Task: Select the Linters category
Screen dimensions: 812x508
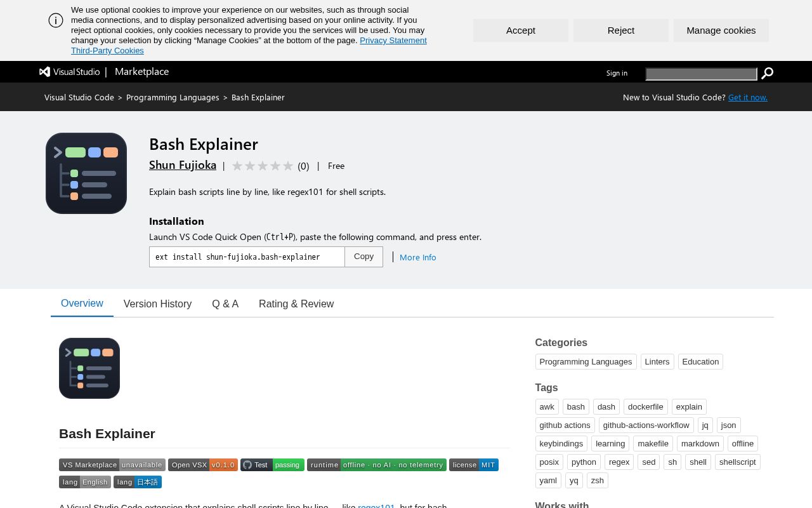Action: 657,362
